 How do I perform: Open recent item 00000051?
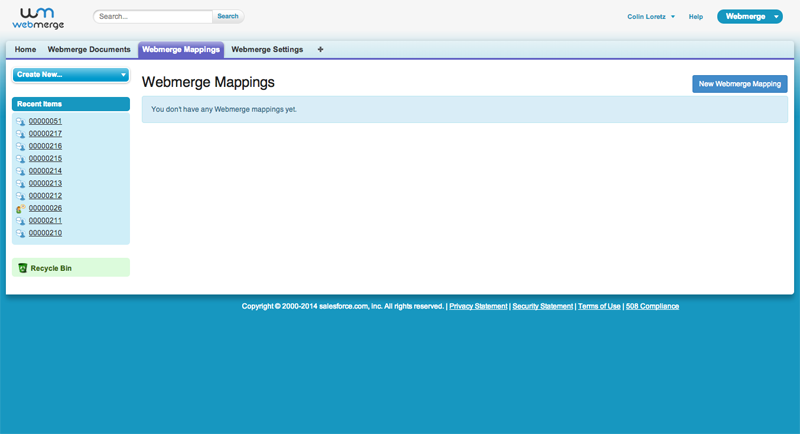[x=45, y=121]
